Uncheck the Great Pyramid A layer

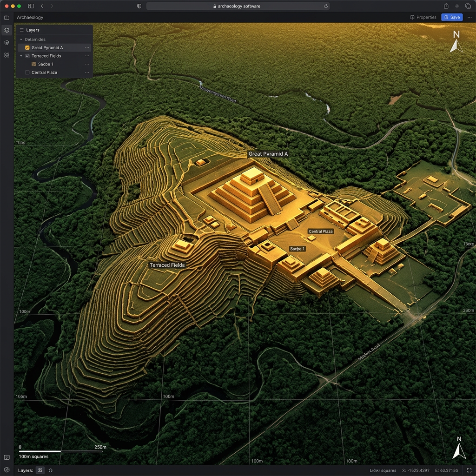[x=27, y=47]
